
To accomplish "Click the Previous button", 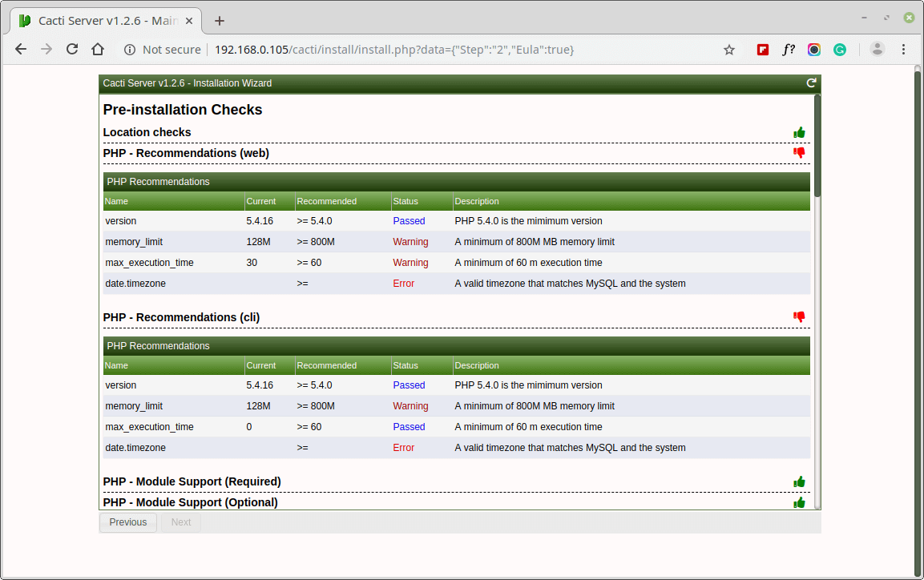I will click(128, 522).
